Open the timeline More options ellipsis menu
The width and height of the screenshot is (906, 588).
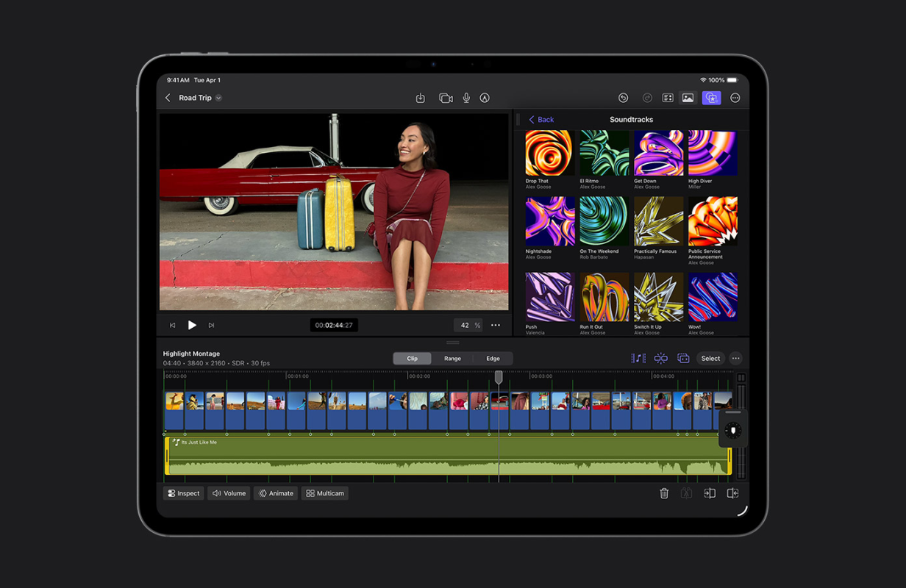point(735,359)
